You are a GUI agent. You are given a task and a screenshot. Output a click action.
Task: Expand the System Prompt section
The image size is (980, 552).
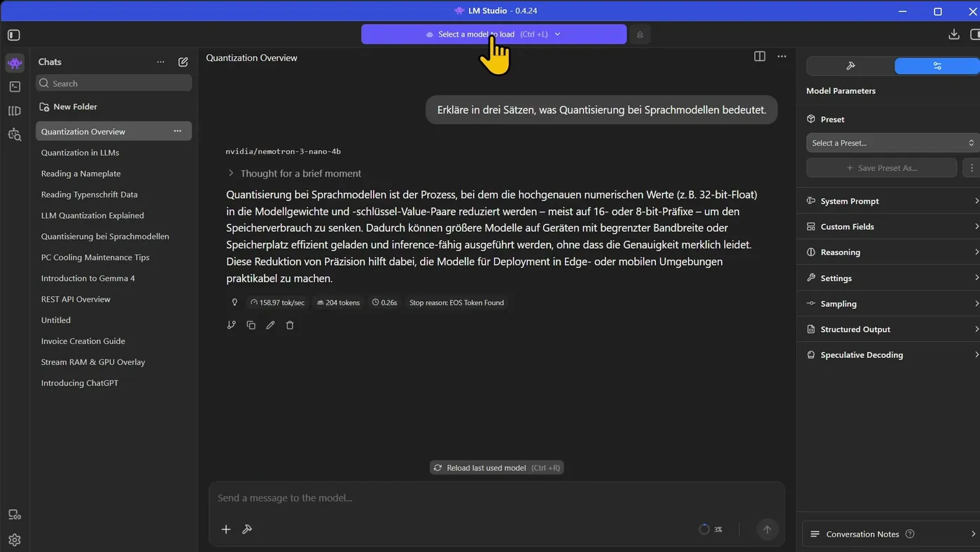click(x=889, y=201)
